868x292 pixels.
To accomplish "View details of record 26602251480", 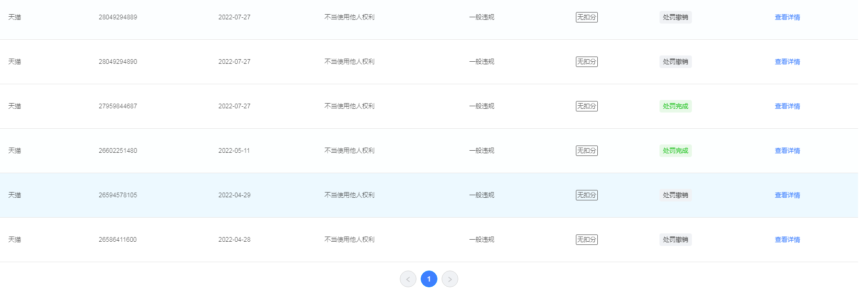I will (787, 151).
